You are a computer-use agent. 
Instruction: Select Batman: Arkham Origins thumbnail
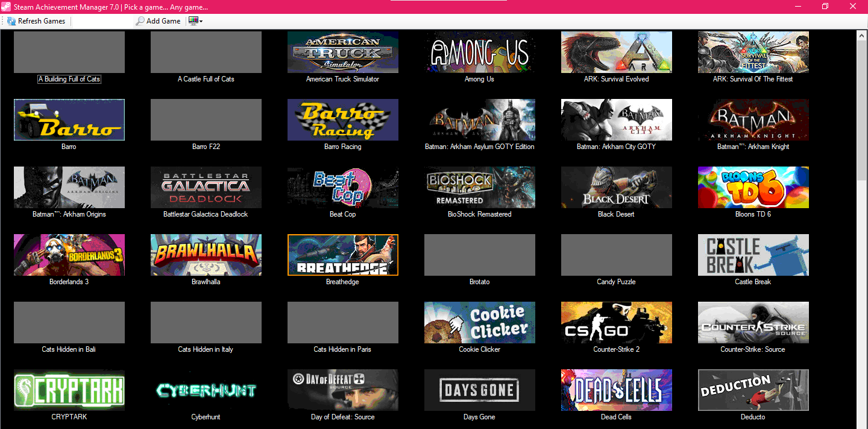pos(69,188)
